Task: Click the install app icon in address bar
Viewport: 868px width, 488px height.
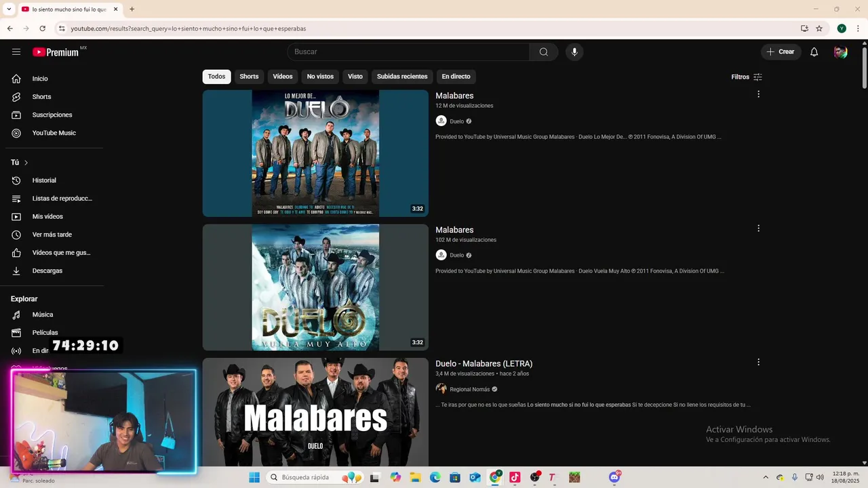Action: pos(804,28)
